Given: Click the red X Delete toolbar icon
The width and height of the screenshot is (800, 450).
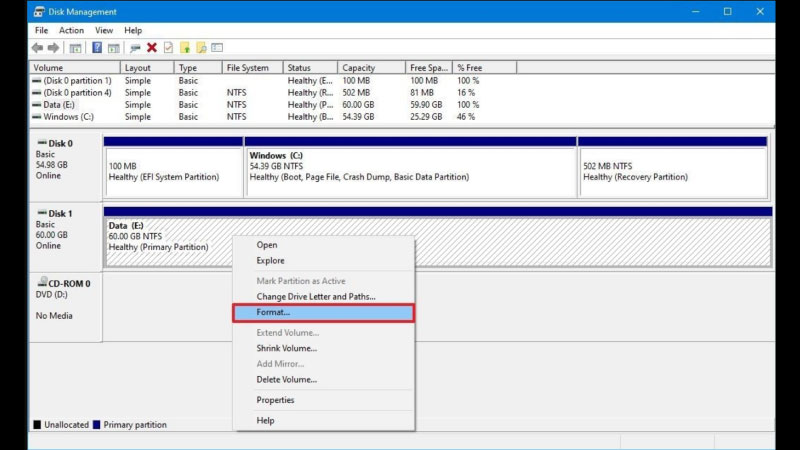Looking at the screenshot, I should 152,47.
